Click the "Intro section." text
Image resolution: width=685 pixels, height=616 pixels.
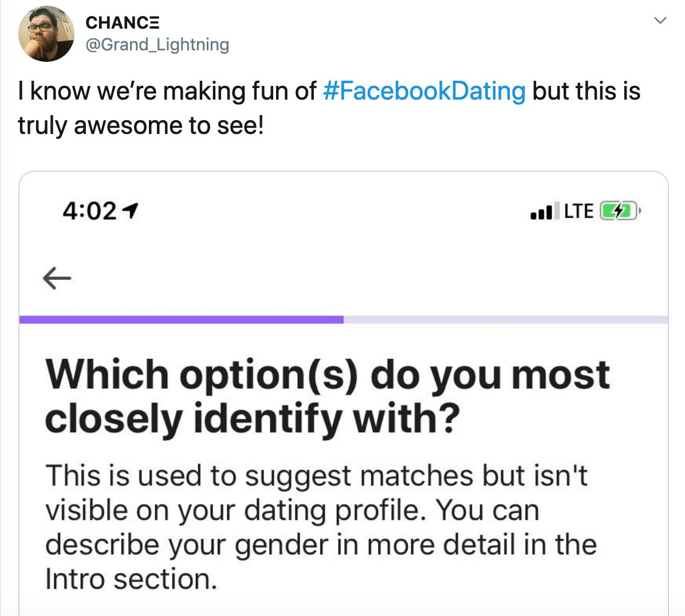point(131,579)
